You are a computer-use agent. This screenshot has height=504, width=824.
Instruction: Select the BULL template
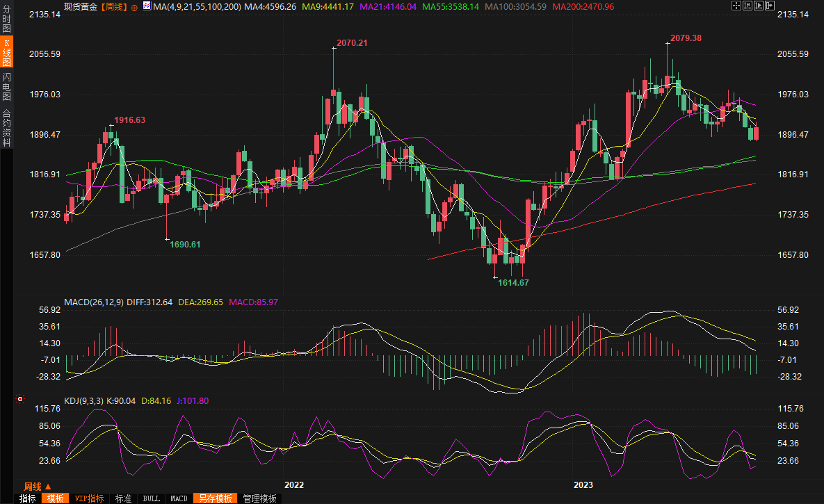click(151, 498)
